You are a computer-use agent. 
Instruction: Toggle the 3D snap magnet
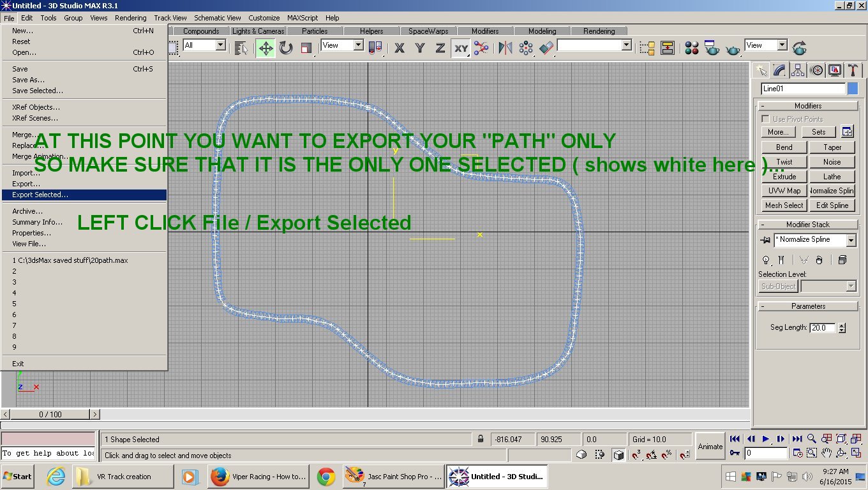636,455
